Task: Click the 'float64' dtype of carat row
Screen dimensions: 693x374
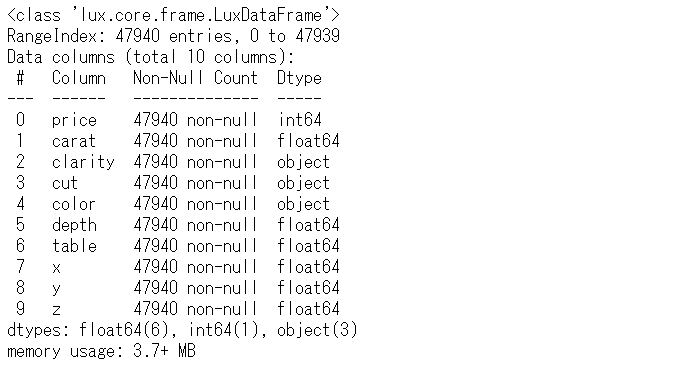Action: (x=308, y=141)
